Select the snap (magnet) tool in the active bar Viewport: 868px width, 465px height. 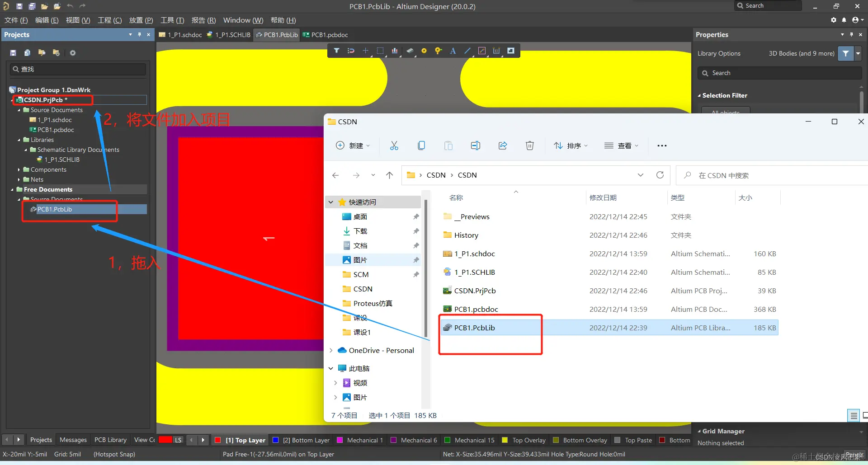pyautogui.click(x=351, y=51)
